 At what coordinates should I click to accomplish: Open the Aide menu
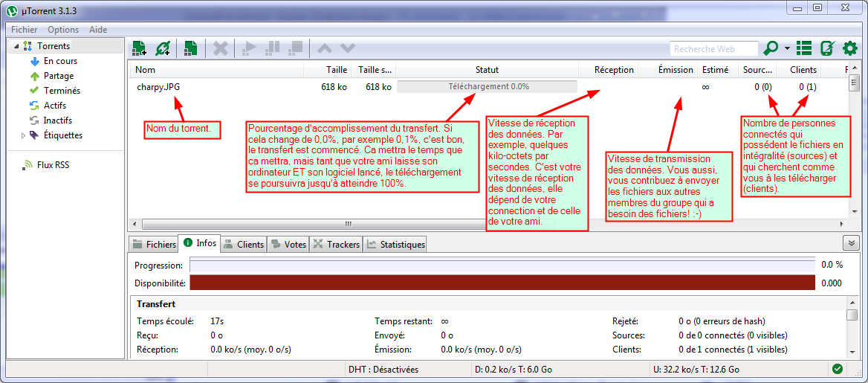98,30
